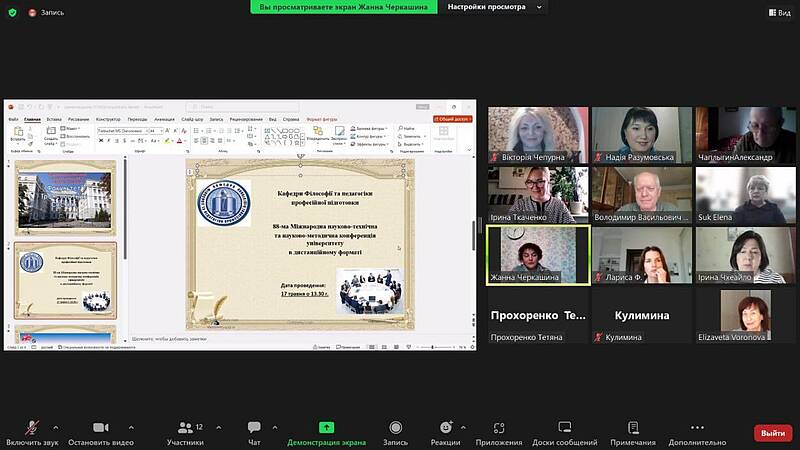Select the second slide thumbnail
The height and width of the screenshot is (450, 800).
tap(65, 281)
